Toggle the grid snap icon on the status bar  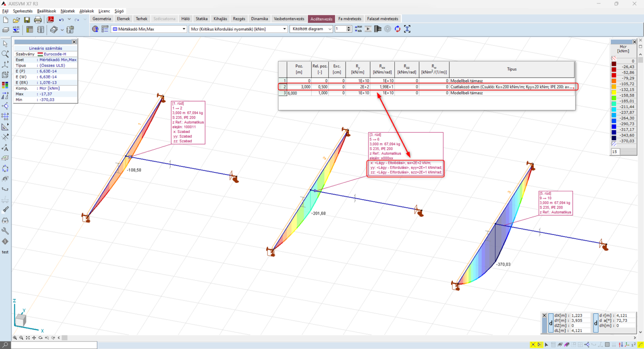click(540, 344)
